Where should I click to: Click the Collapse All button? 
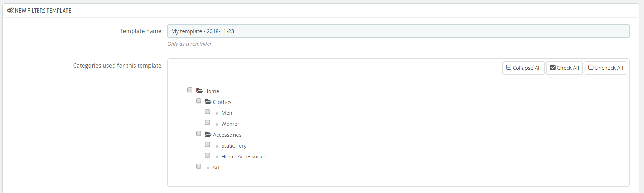point(523,68)
